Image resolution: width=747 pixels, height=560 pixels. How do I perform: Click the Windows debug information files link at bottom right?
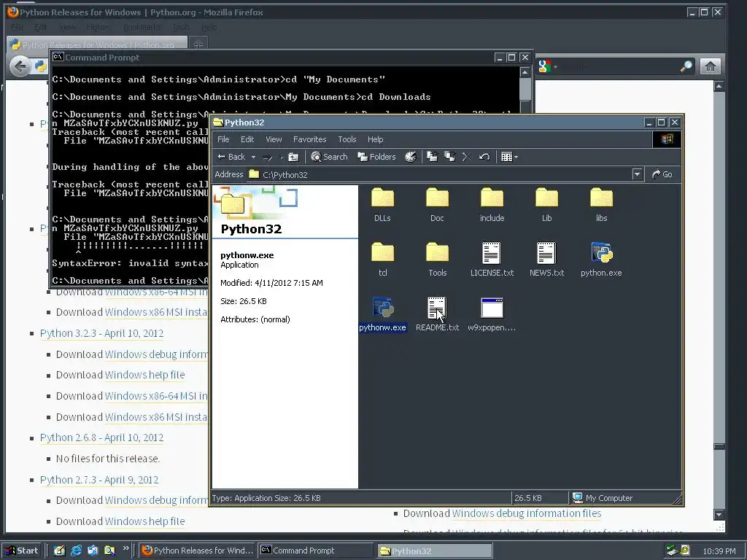pyautogui.click(x=527, y=513)
